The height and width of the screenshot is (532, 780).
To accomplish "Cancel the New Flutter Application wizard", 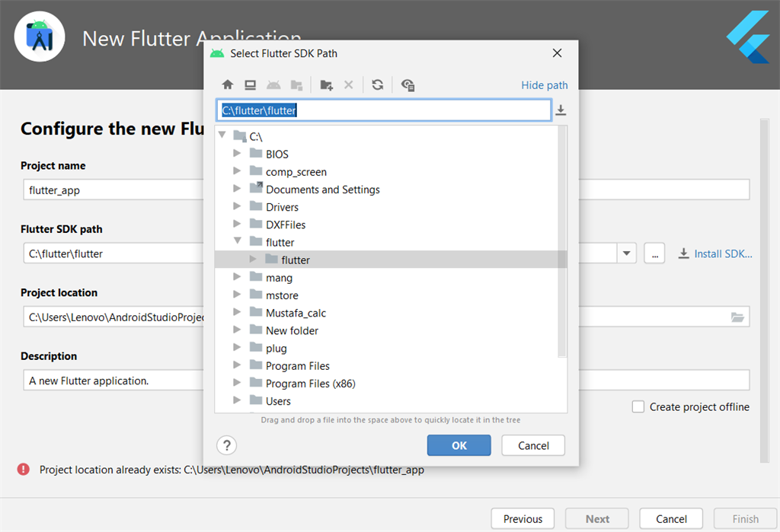I will pos(671,518).
